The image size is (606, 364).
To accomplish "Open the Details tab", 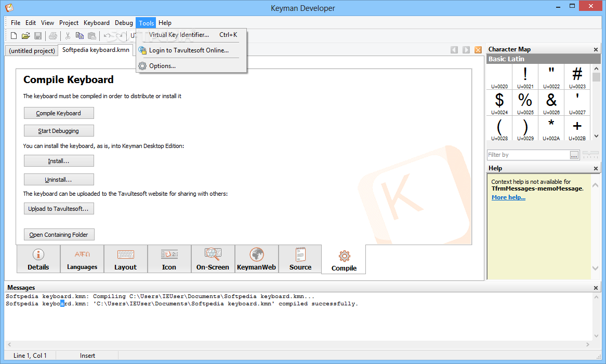I will pyautogui.click(x=38, y=259).
